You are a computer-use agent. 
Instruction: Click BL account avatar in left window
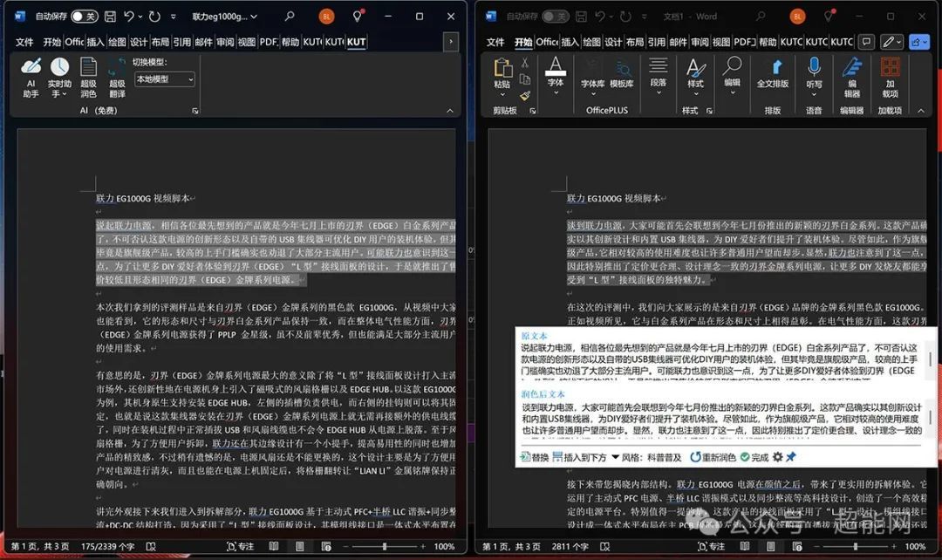(x=326, y=17)
